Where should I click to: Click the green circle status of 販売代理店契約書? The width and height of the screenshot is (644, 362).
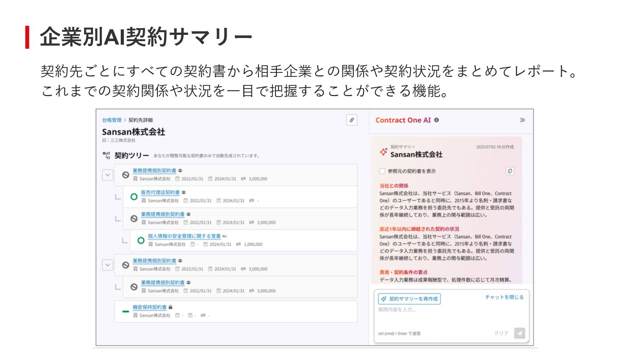coord(134,197)
